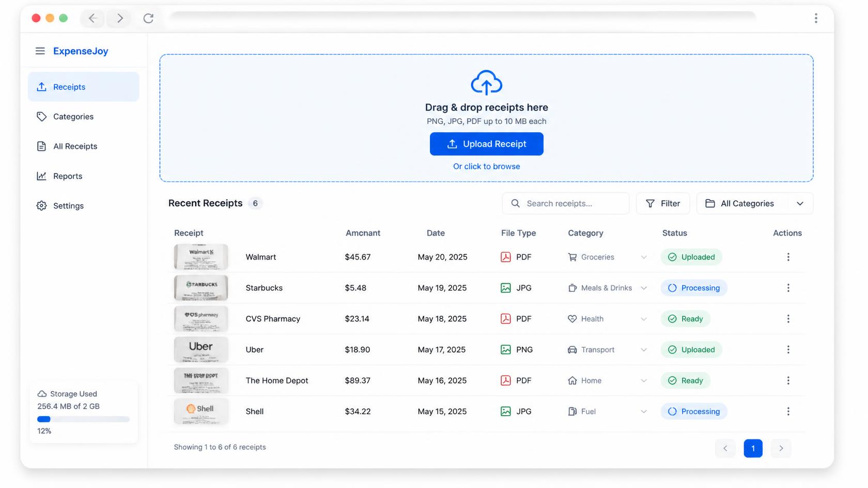Click the PDF icon in CVS Pharmacy row
The width and height of the screenshot is (868, 488).
pos(505,319)
